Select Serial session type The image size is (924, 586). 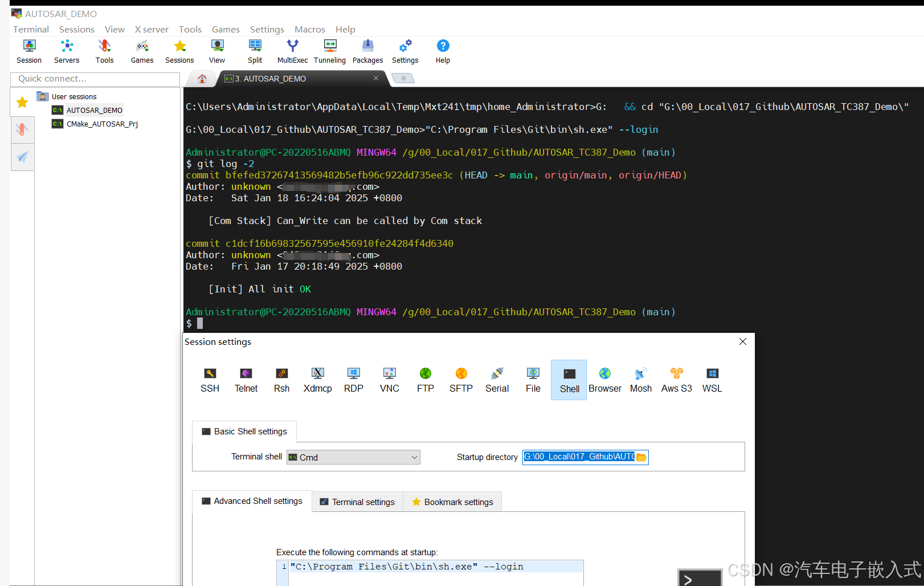497,380
